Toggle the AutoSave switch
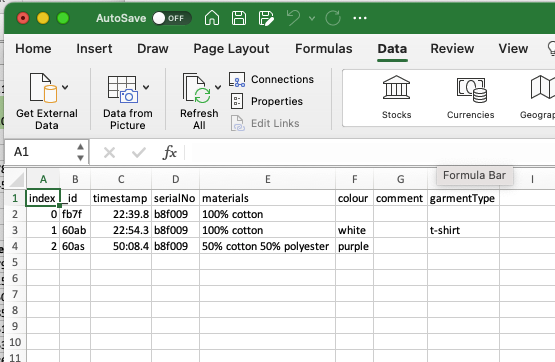555x362 pixels. (172, 18)
